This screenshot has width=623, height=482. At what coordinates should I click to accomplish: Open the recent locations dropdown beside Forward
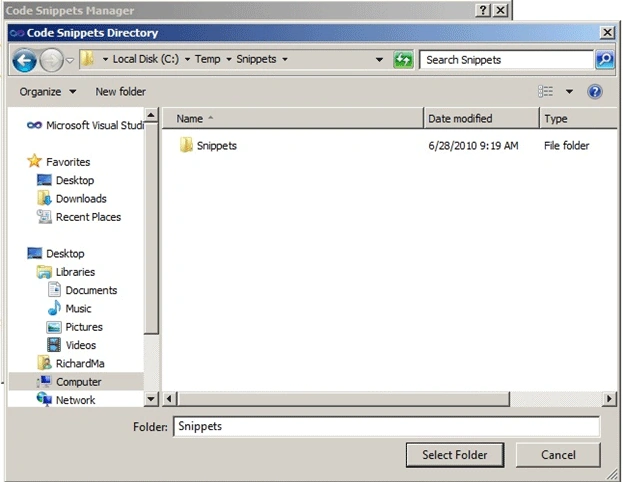[70, 60]
